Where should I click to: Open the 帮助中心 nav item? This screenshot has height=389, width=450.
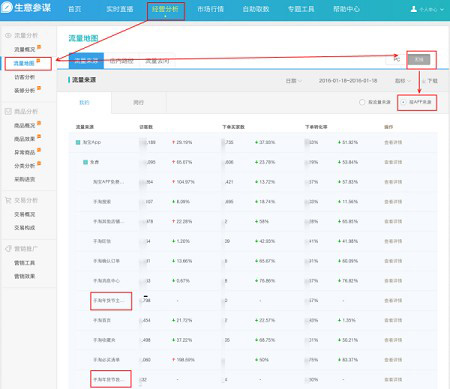tap(346, 9)
